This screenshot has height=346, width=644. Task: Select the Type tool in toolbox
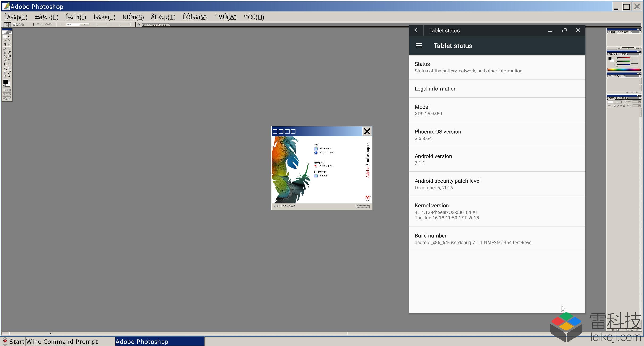(x=9, y=64)
